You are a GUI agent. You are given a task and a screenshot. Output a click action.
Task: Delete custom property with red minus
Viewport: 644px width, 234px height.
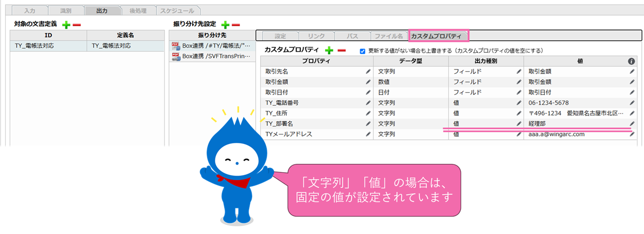pos(341,50)
